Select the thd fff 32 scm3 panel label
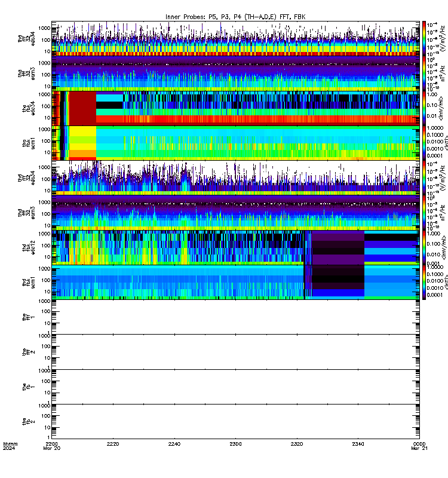The width and height of the screenshot is (448, 478). pos(26,213)
